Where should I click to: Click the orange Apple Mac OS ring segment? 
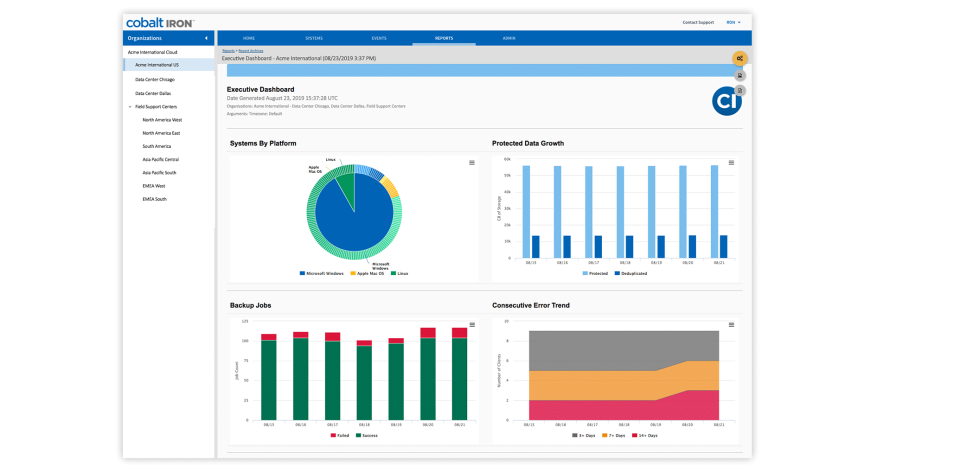point(390,187)
